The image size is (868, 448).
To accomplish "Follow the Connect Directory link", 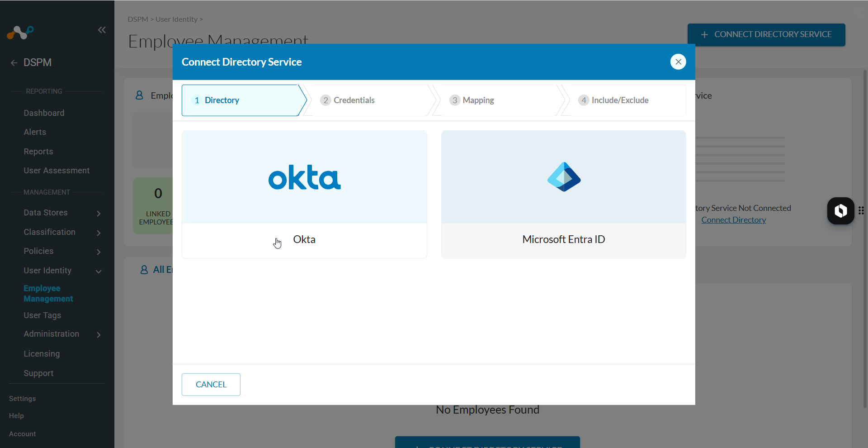I will (733, 220).
